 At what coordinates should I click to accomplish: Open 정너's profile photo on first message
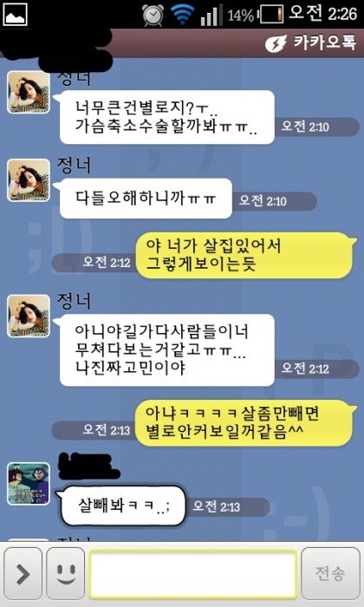pyautogui.click(x=29, y=92)
